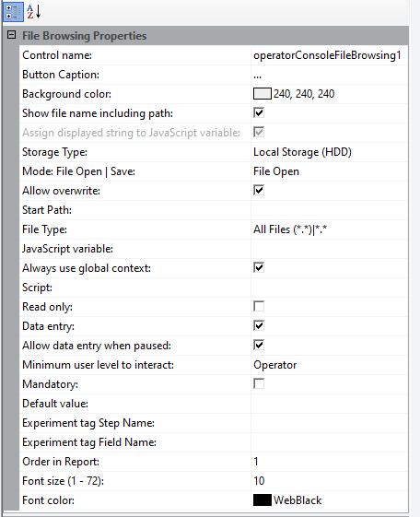Screen dimensions: 420x517
Task: Toggle the Data entry checkbox
Action: point(259,325)
